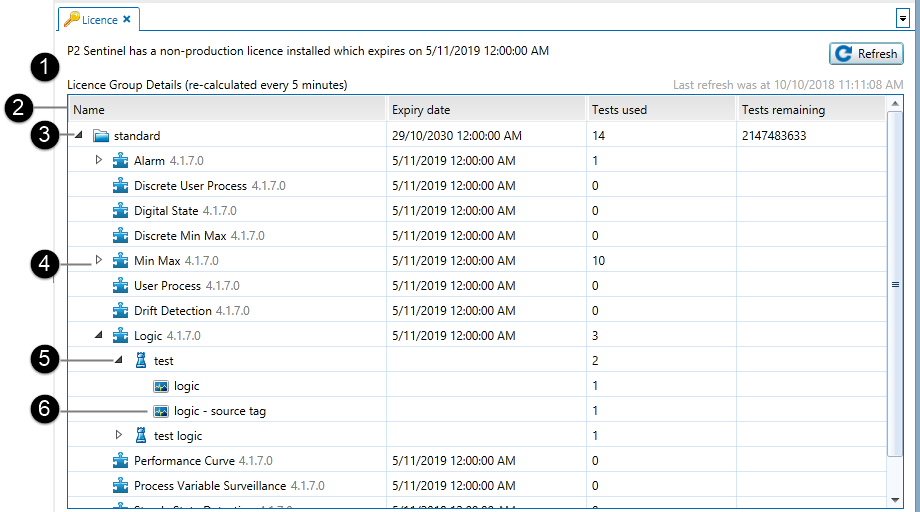Click the Digital State module icon
Screen dimensions: 920x512
click(x=121, y=211)
